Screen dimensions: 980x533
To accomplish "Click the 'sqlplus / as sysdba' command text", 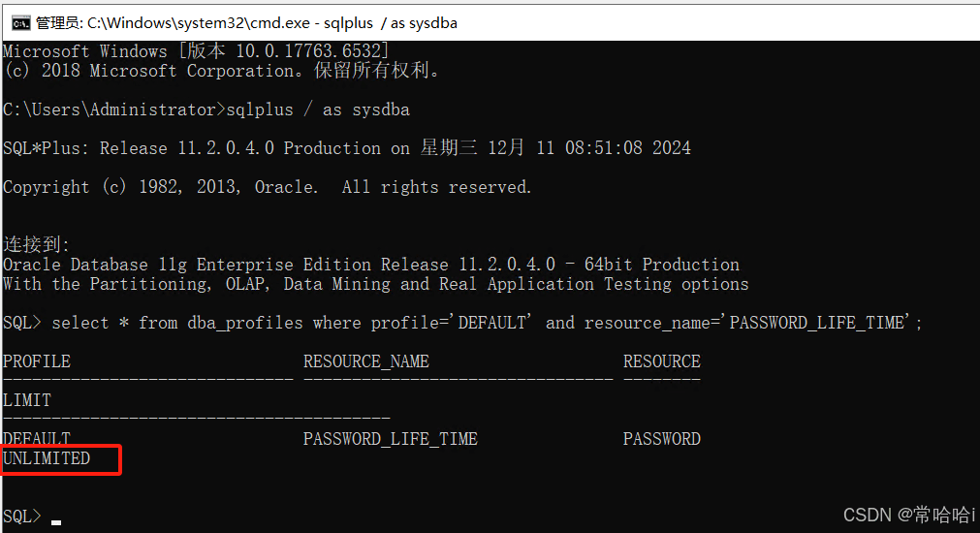I will coord(318,110).
